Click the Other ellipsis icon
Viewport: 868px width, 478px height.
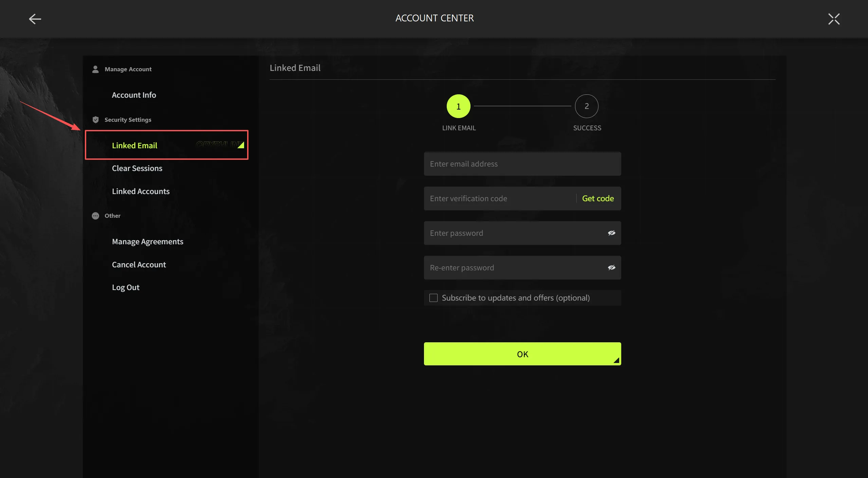pyautogui.click(x=95, y=216)
